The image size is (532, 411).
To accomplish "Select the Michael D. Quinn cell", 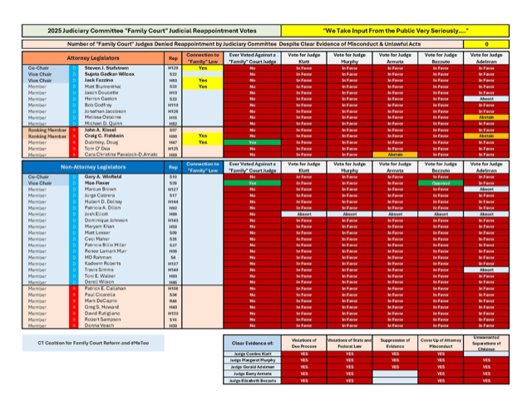I will click(x=103, y=123).
